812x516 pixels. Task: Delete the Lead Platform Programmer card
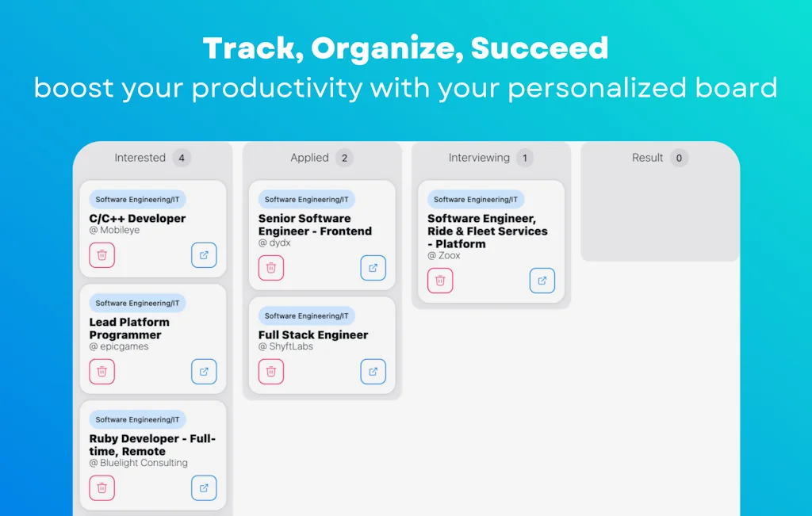tap(101, 371)
